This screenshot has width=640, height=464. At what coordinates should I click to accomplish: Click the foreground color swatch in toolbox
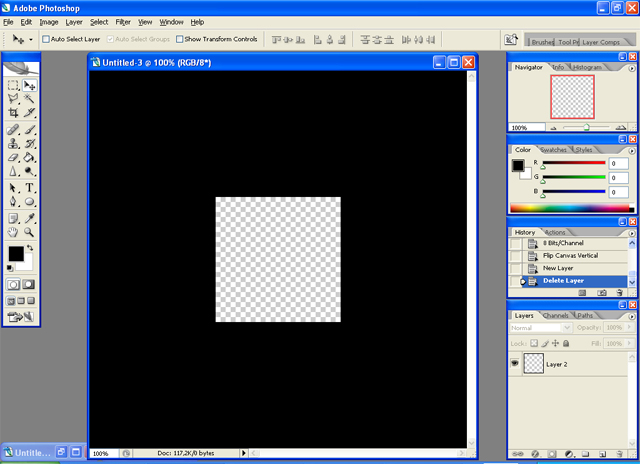pos(16,253)
